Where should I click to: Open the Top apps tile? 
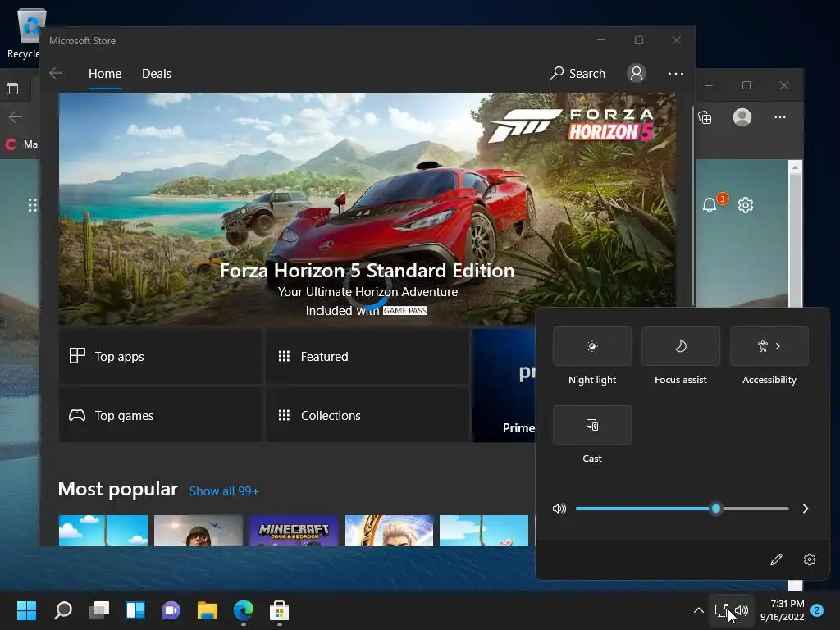[160, 356]
